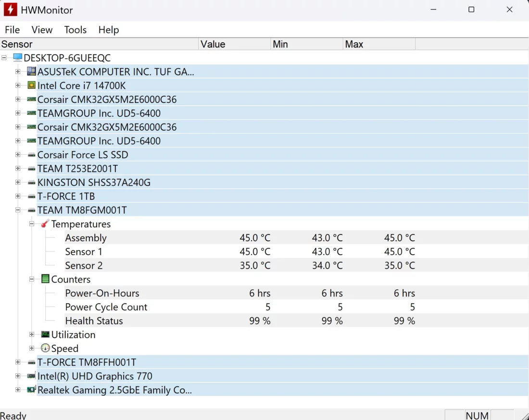Screen dimensions: 529x420
Task: Click the NUM indicator in status bar
Action: tap(477, 415)
